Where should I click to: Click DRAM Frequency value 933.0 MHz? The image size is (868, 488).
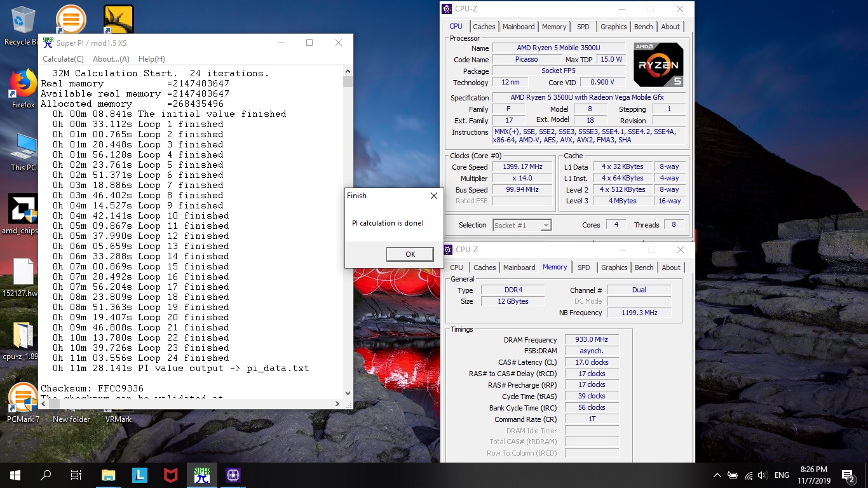click(592, 340)
